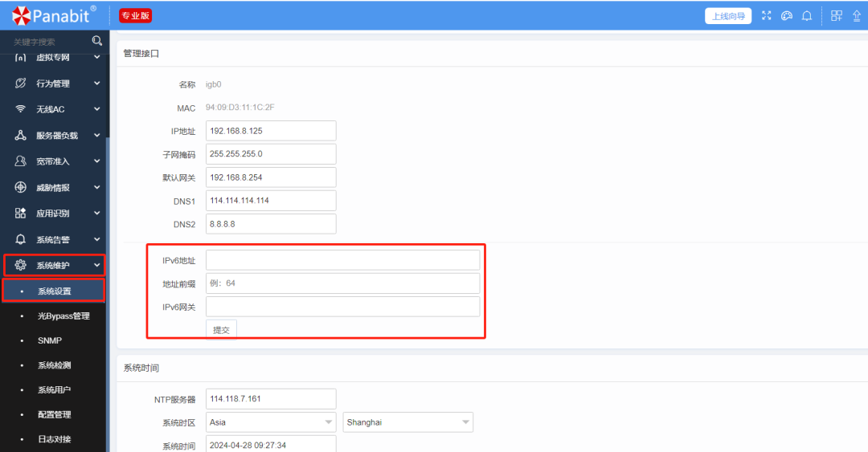The width and height of the screenshot is (868, 452).
Task: Expand the 行为管理 menu chevron
Action: point(97,83)
